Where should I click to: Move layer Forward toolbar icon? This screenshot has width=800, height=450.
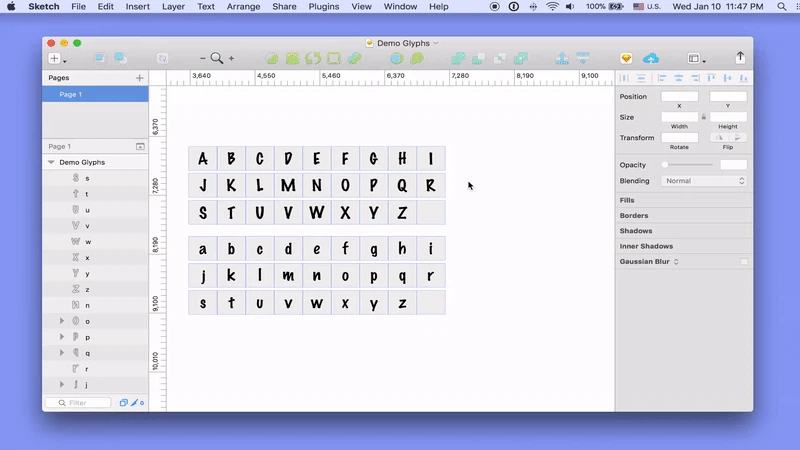tap(562, 58)
